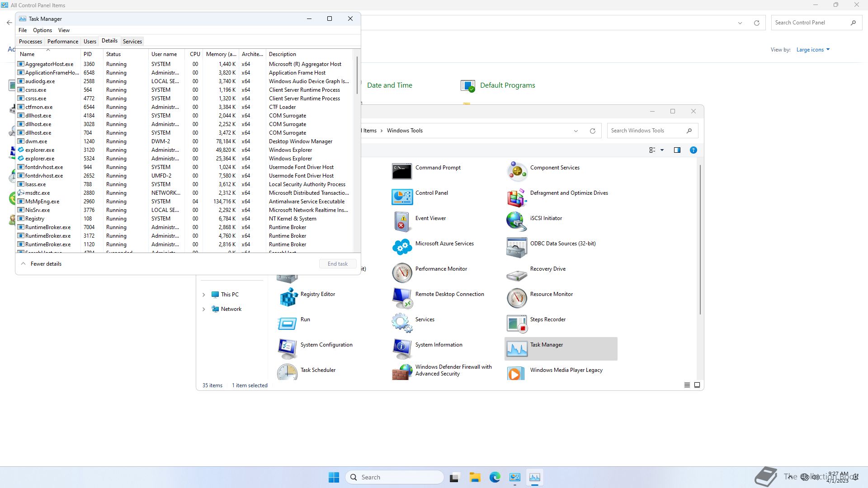
Task: Switch to the Performance tab
Action: click(x=63, y=42)
